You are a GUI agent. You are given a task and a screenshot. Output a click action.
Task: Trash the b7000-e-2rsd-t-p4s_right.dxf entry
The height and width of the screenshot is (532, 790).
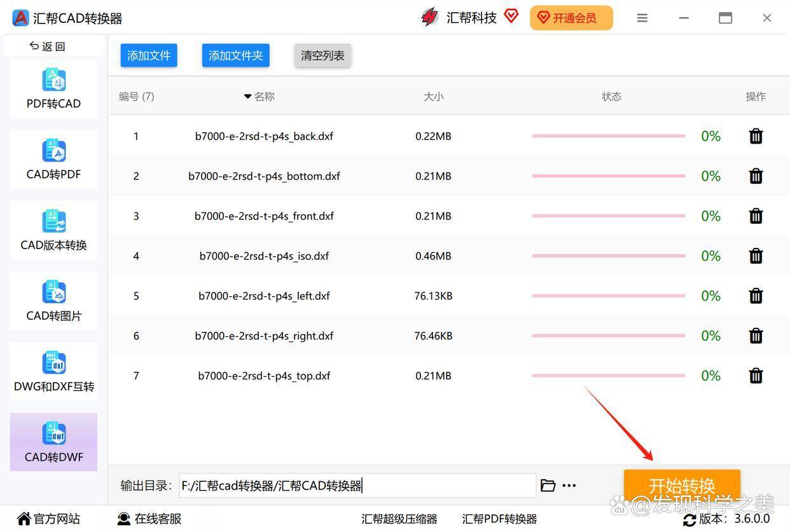click(756, 336)
